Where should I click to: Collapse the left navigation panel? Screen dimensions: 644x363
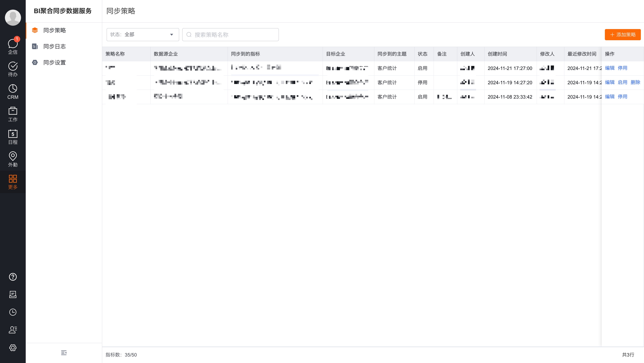pos(64,353)
